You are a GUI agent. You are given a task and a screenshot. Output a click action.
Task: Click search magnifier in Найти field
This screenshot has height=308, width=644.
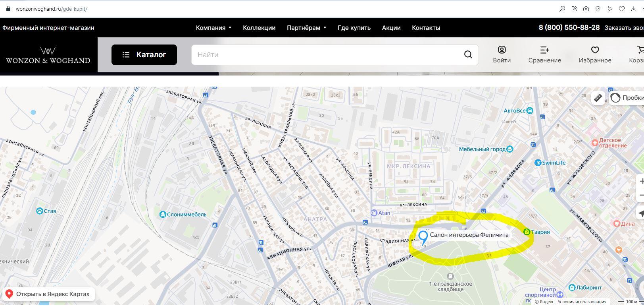click(x=468, y=55)
